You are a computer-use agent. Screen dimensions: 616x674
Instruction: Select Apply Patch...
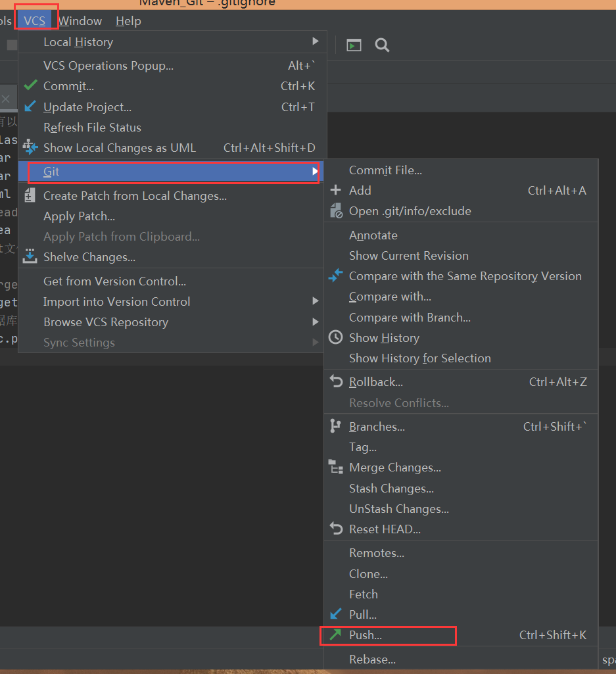click(x=171, y=216)
